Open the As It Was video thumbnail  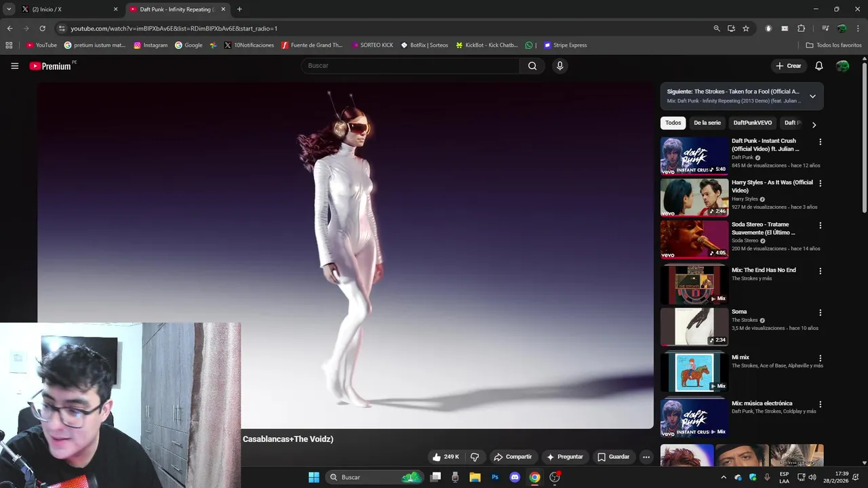(694, 198)
